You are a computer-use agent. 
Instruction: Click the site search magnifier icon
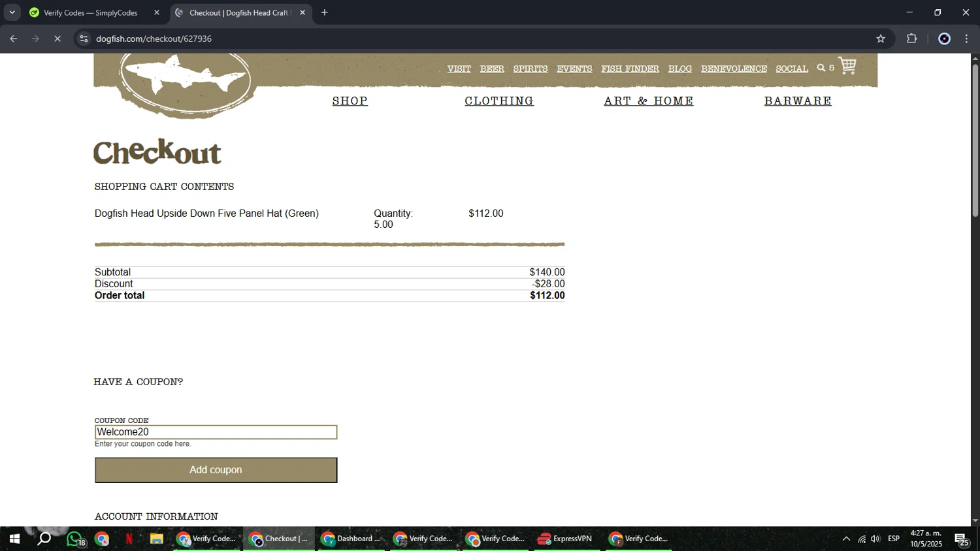[821, 68]
